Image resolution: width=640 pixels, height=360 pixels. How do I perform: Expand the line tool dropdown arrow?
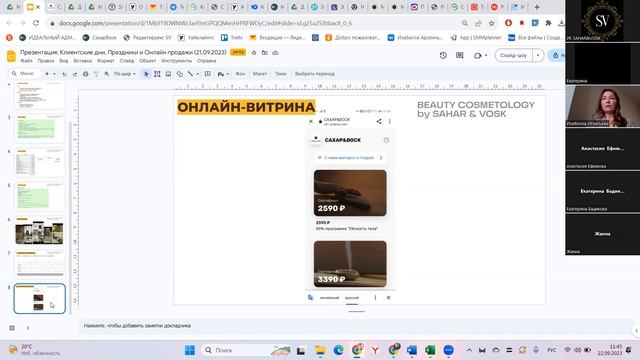(x=198, y=74)
